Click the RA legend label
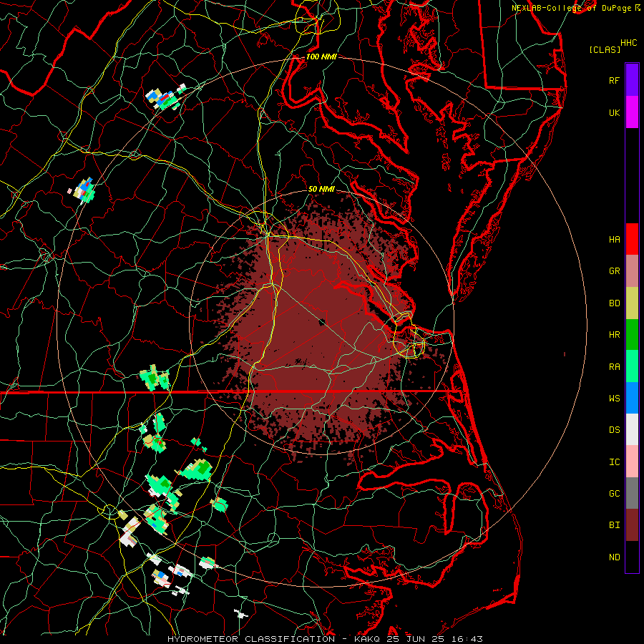The image size is (644, 644). 614,367
